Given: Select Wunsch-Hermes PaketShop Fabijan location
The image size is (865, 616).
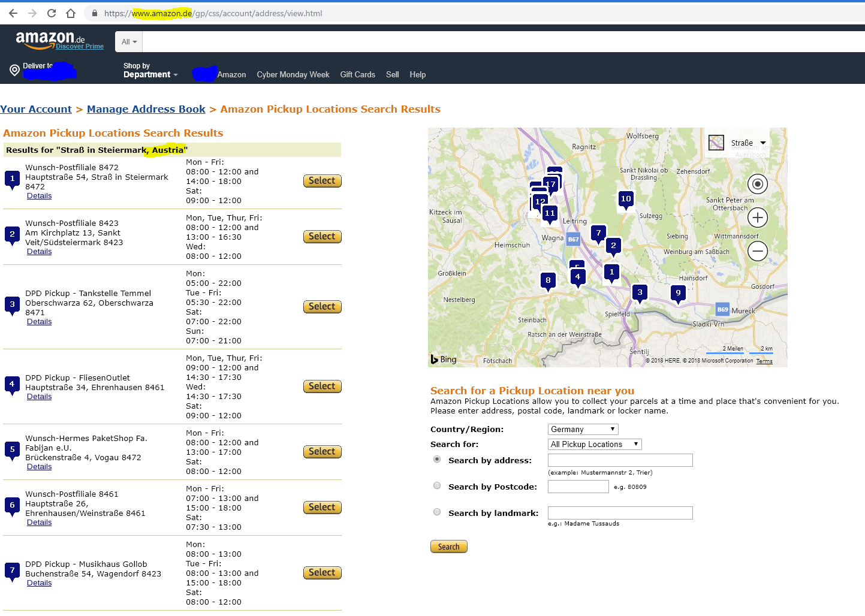Looking at the screenshot, I should (x=323, y=452).
